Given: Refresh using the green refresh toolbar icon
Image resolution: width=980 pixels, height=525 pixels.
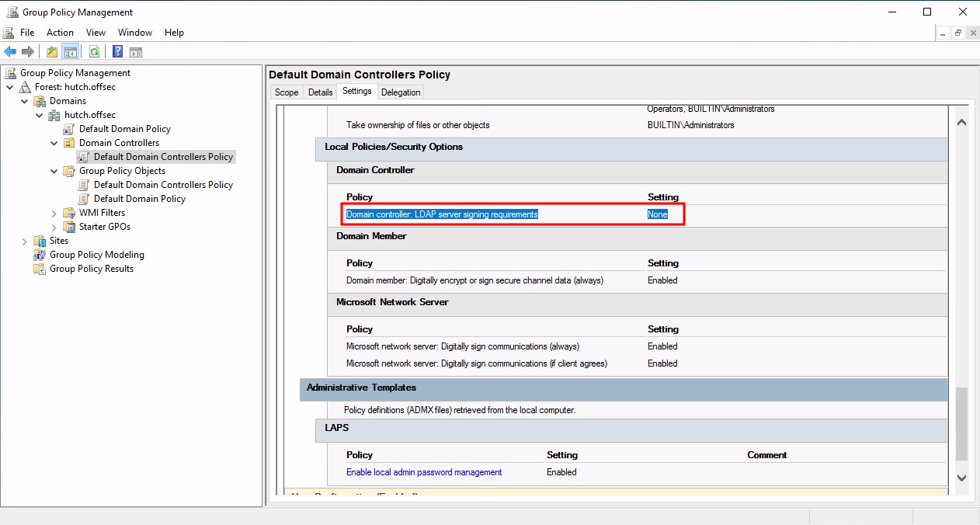Looking at the screenshot, I should click(x=94, y=52).
